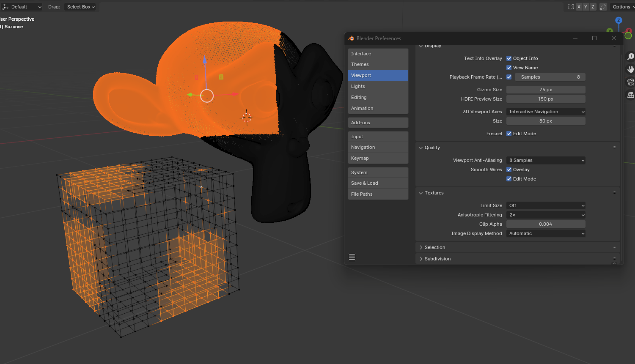This screenshot has width=635, height=364.
Task: Toggle Smooth Wires Overlay checkbox
Action: coord(509,170)
